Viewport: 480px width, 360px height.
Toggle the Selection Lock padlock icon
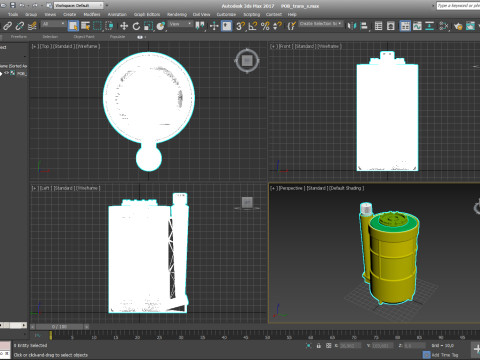[319, 346]
